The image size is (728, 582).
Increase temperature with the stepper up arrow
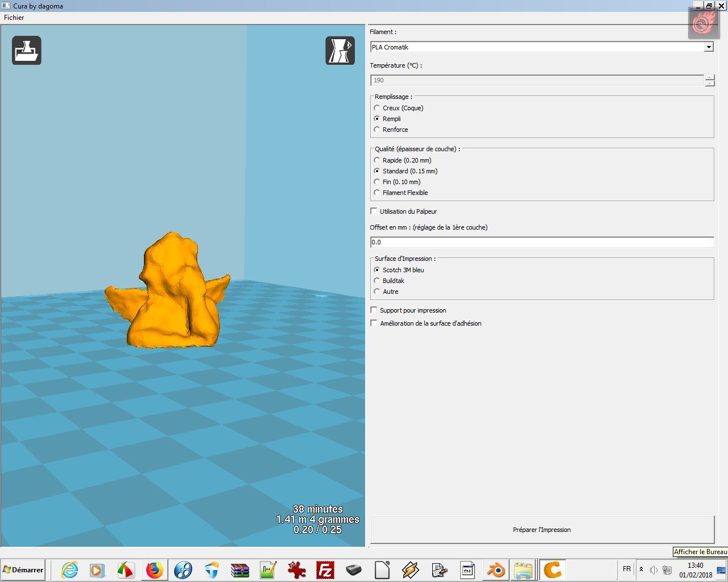point(710,78)
